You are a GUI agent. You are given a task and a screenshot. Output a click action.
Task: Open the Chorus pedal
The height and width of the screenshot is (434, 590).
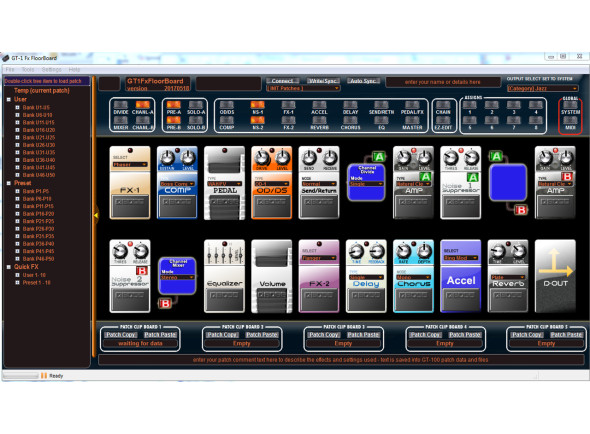413,276
